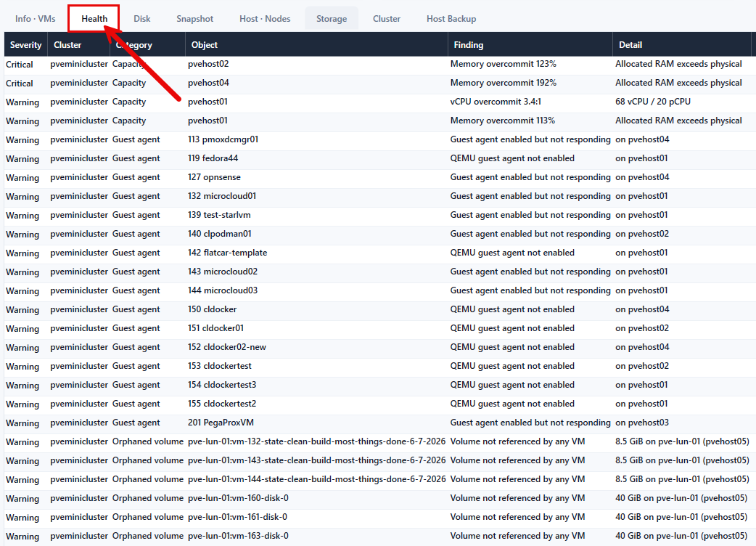Select the '127 opnsense' object
This screenshot has height=546, width=756.
click(x=214, y=177)
